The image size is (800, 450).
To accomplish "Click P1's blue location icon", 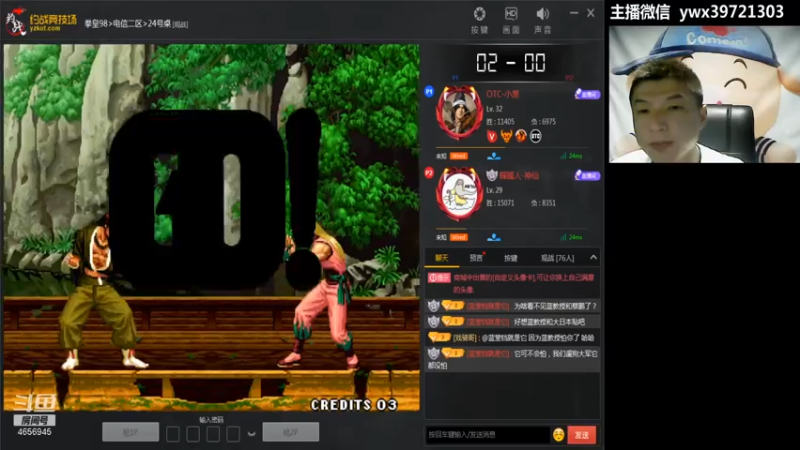I will pos(493,156).
